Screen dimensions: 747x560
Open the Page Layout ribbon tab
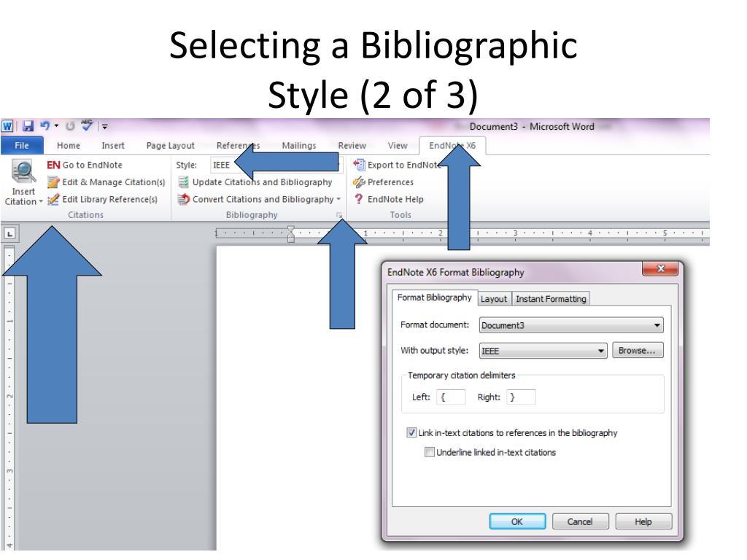171,146
